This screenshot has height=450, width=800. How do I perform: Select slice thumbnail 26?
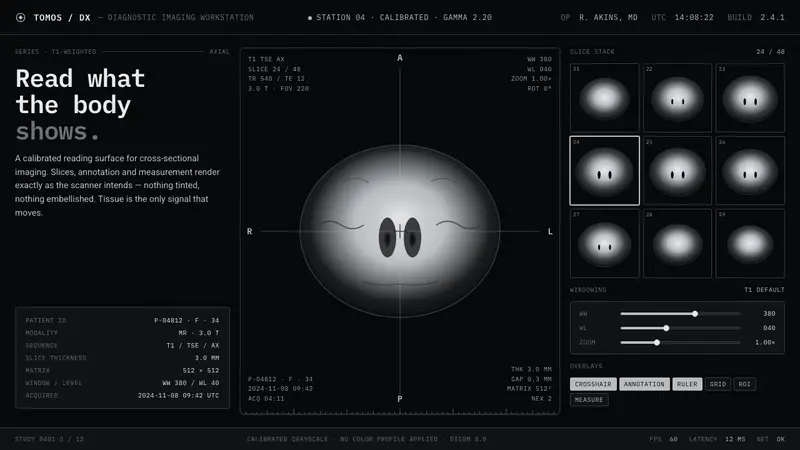coord(750,171)
